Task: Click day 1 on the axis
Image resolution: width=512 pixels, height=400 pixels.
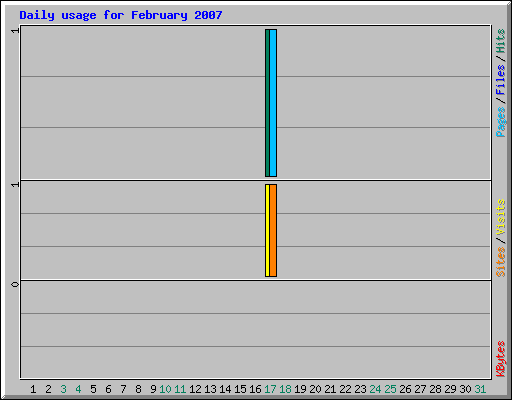Action: (33, 389)
